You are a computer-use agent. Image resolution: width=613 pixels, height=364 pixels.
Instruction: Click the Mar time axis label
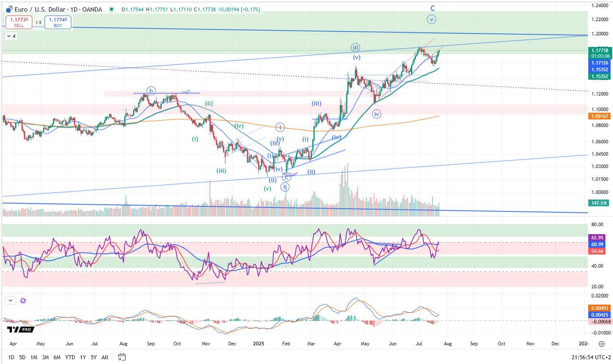pyautogui.click(x=311, y=343)
